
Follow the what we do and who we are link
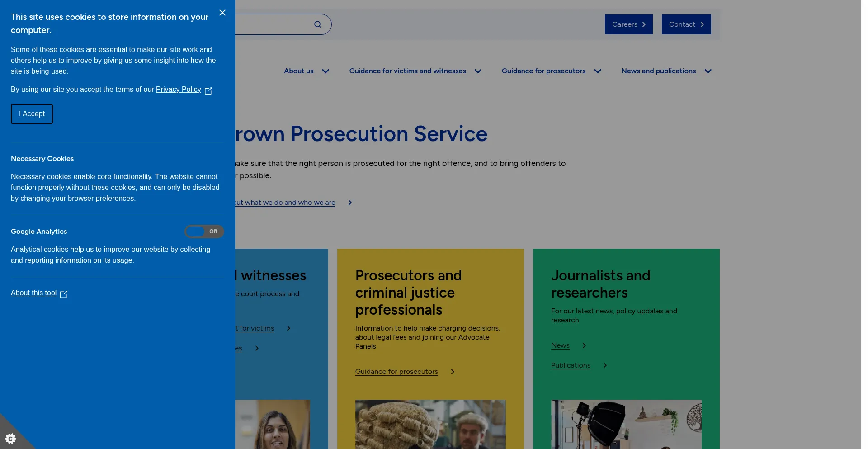285,203
